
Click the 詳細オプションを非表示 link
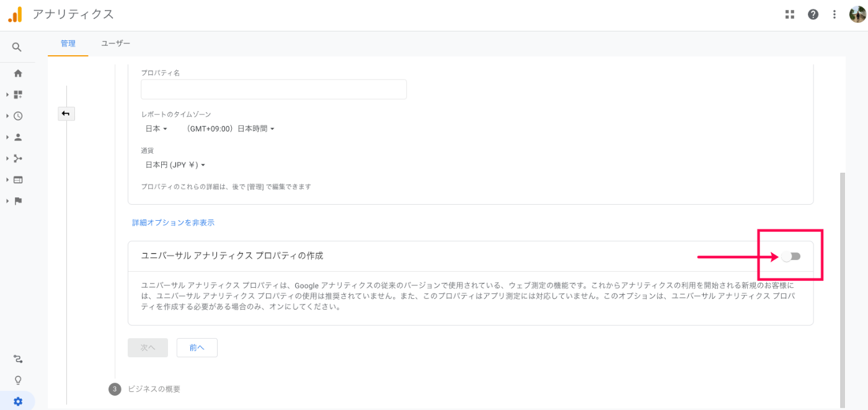click(x=173, y=223)
